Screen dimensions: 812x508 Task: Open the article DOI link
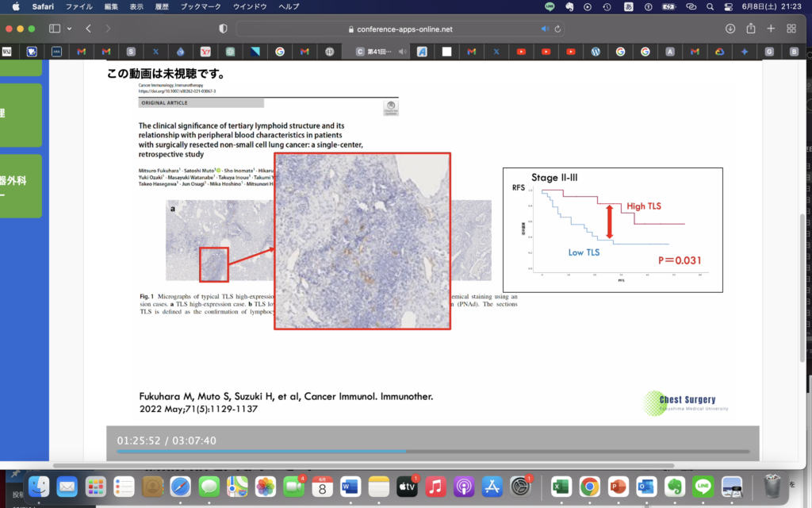[177, 91]
